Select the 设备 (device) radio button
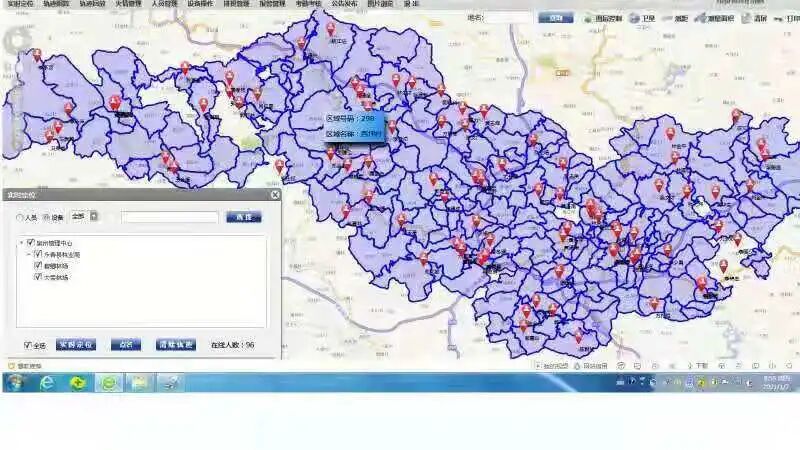800x450 pixels. (46, 218)
